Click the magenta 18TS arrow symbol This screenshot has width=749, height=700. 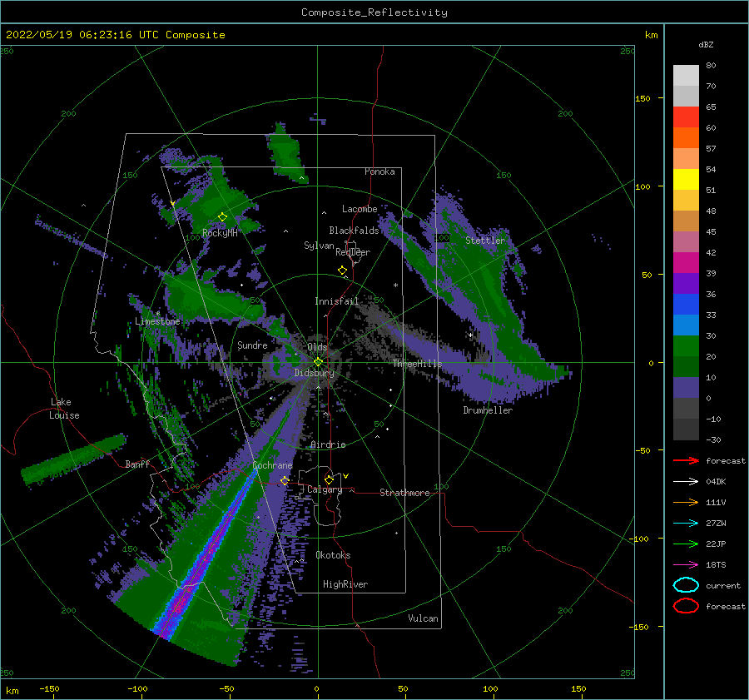click(x=686, y=565)
